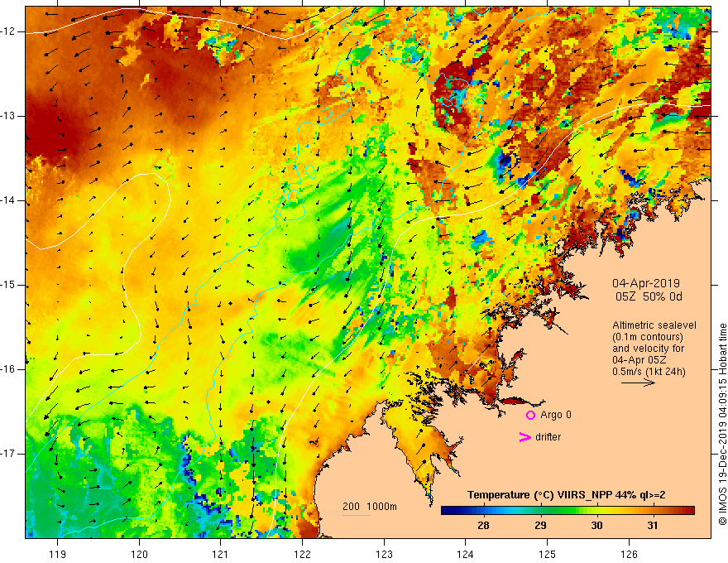Click the magenta drifter arrow legend icon
The image size is (728, 563).
pyautogui.click(x=524, y=437)
